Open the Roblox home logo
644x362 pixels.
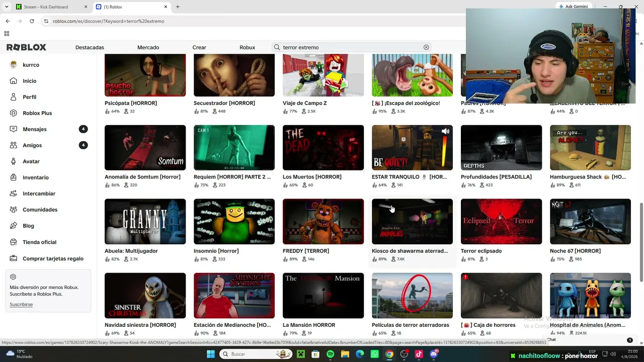pos(26,47)
